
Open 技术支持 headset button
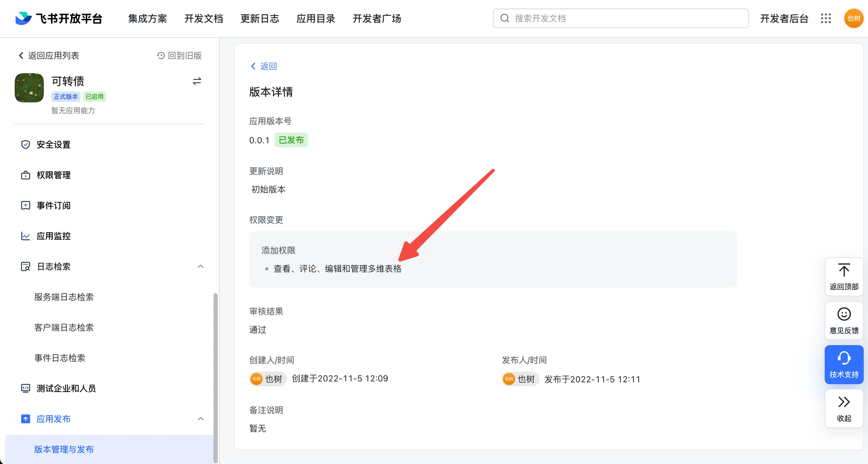tap(844, 364)
